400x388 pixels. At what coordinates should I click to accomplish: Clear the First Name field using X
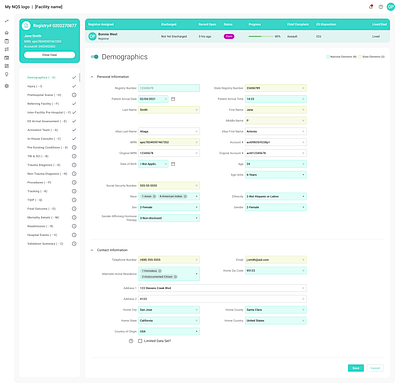click(x=303, y=110)
